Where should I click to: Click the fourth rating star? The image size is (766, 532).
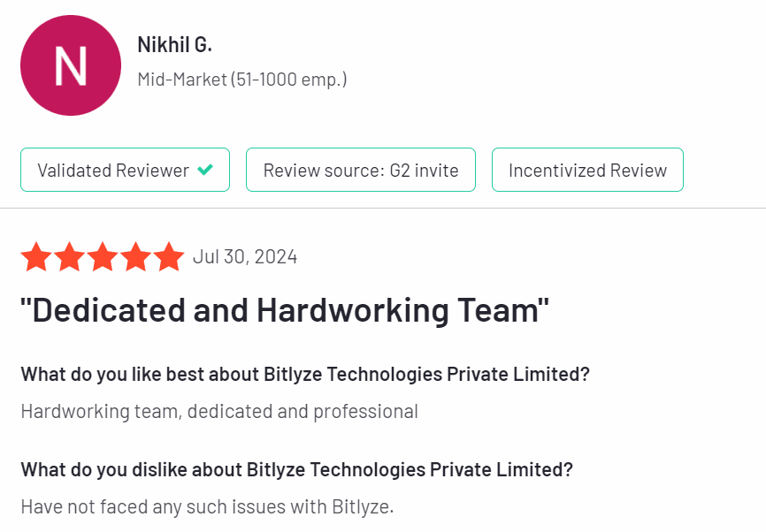tap(135, 257)
